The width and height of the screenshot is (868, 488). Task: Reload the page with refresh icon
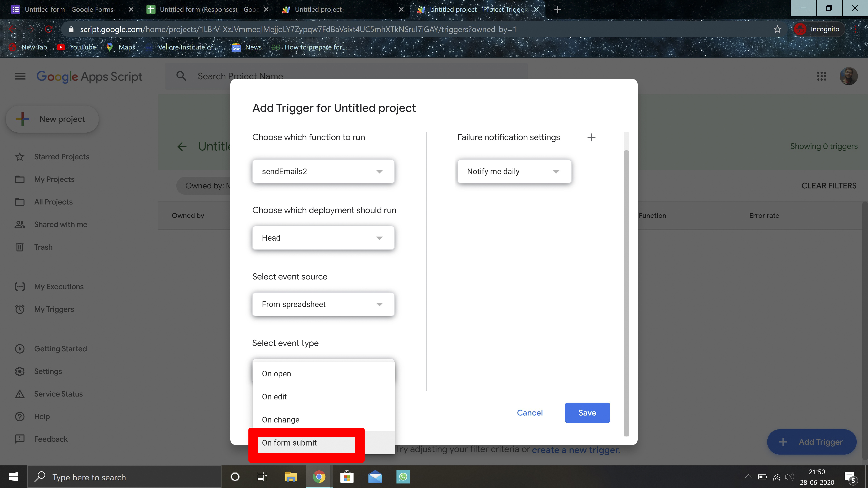tap(49, 29)
